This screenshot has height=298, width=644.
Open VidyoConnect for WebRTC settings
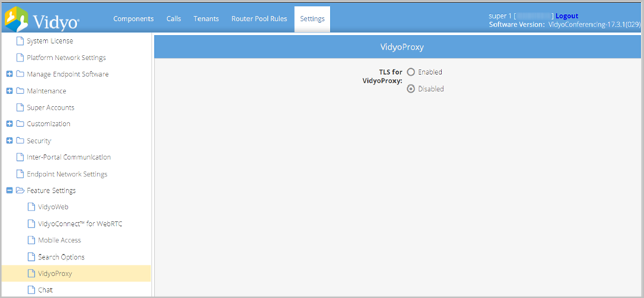[x=74, y=223]
